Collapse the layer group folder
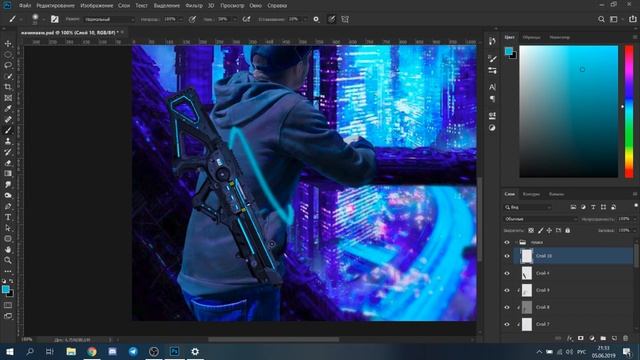This screenshot has width=640, height=360. pyautogui.click(x=516, y=242)
